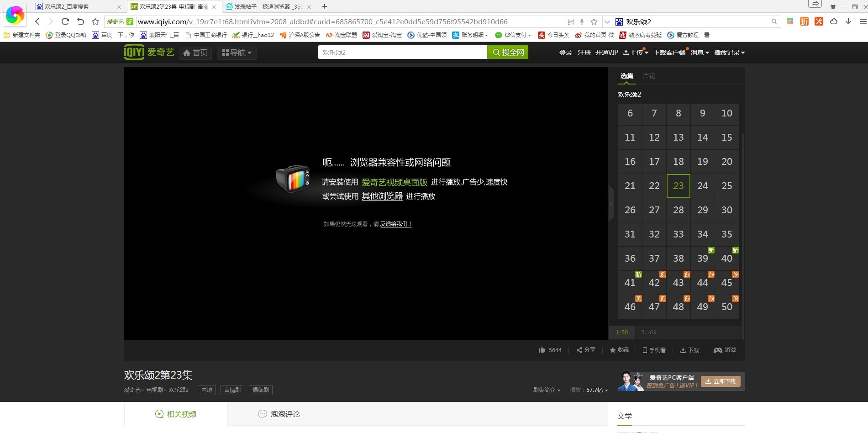Expand 剧集简介 synopsis dropdown
The height and width of the screenshot is (433, 868).
coord(547,390)
